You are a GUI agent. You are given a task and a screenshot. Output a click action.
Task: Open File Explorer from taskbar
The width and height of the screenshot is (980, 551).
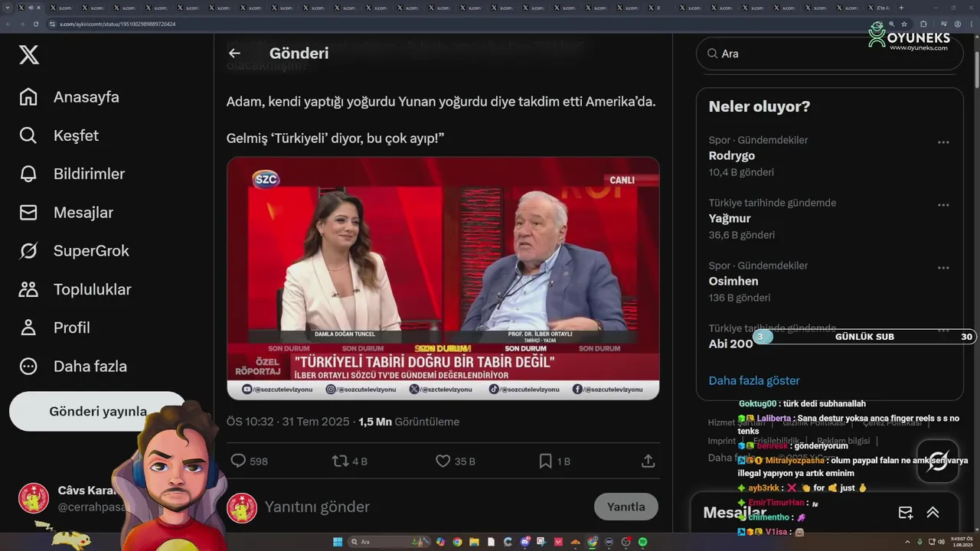pos(474,542)
